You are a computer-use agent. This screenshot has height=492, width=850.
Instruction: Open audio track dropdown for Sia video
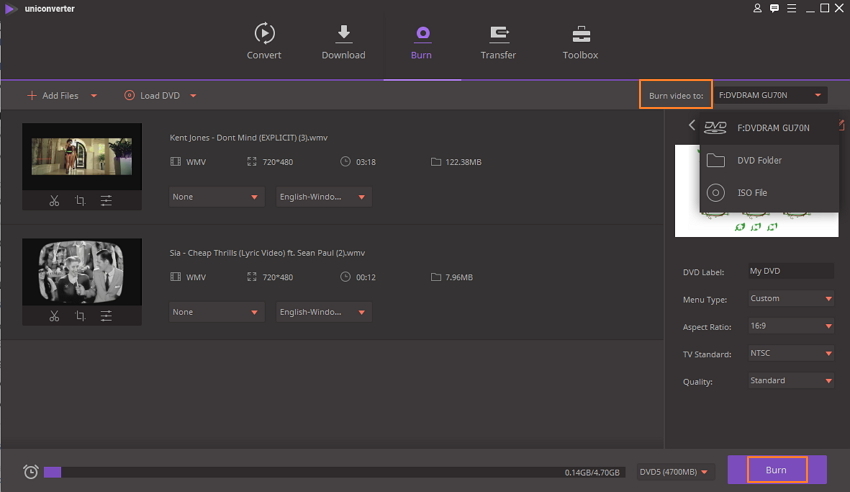coord(324,312)
